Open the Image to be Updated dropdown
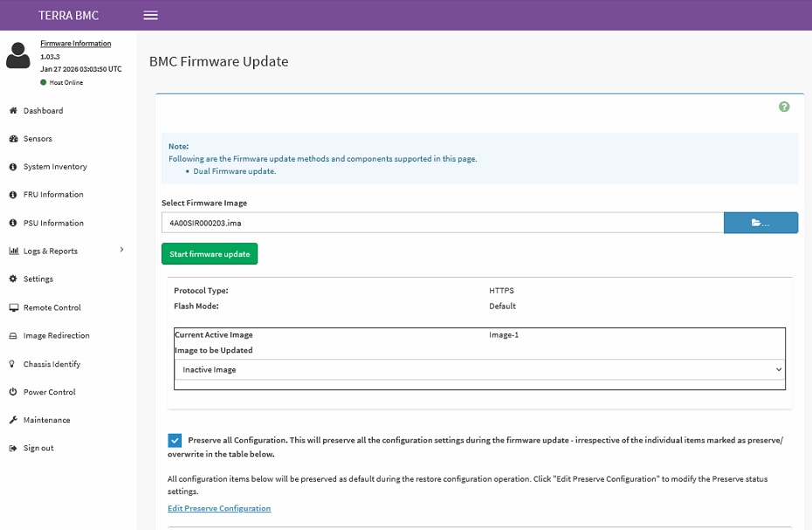 pos(479,369)
